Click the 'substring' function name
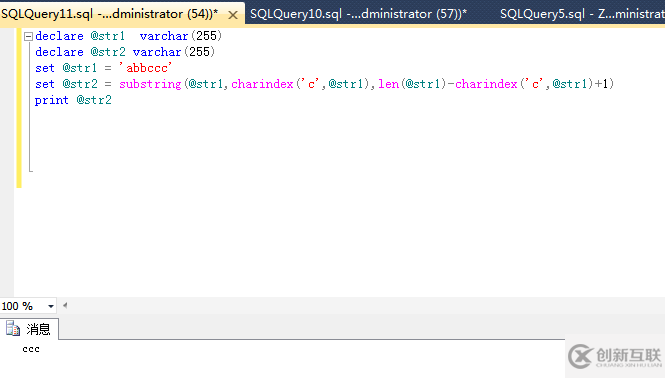This screenshot has height=378, width=665. (150, 84)
